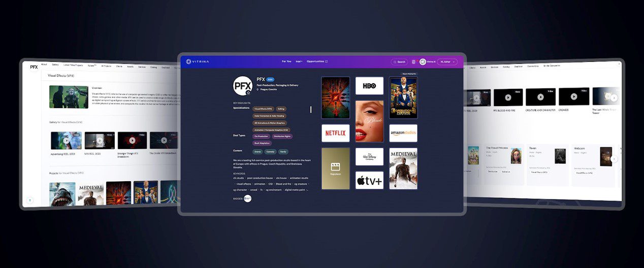Select the Co-Production deal type tag
This screenshot has width=644, height=268.
click(261, 136)
